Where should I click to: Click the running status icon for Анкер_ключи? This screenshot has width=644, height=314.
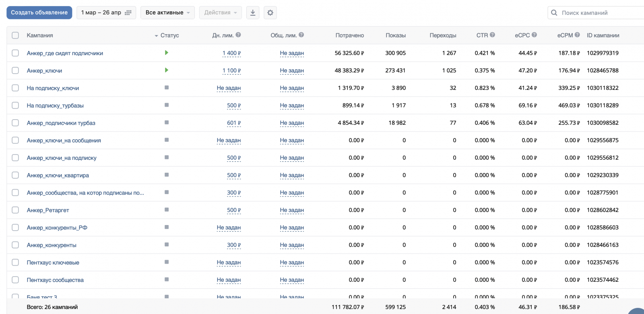point(166,70)
